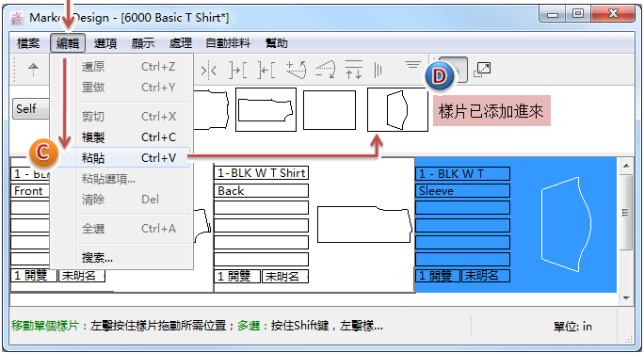Click the bracket-spacing icon with outward brackets
The width and height of the screenshot is (644, 353).
(x=238, y=71)
